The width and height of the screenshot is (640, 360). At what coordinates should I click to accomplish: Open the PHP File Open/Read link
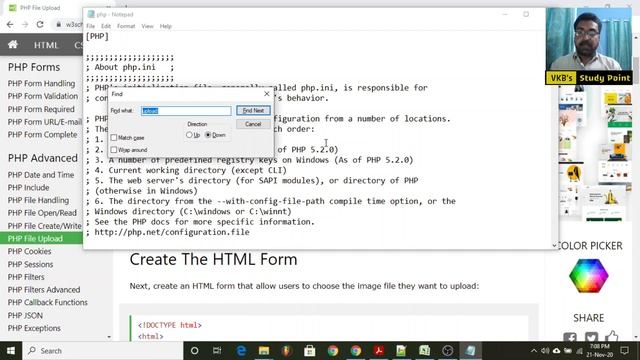click(x=42, y=213)
